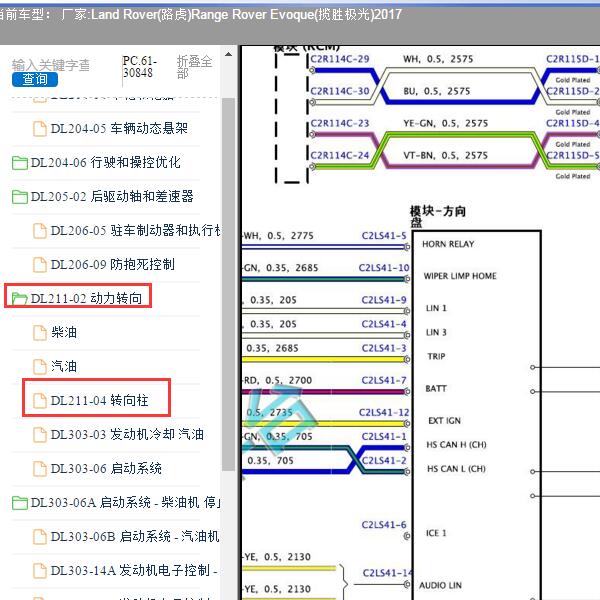This screenshot has height=600, width=600.
Task: Click connector label C2R114C-29
Action: coord(340,59)
